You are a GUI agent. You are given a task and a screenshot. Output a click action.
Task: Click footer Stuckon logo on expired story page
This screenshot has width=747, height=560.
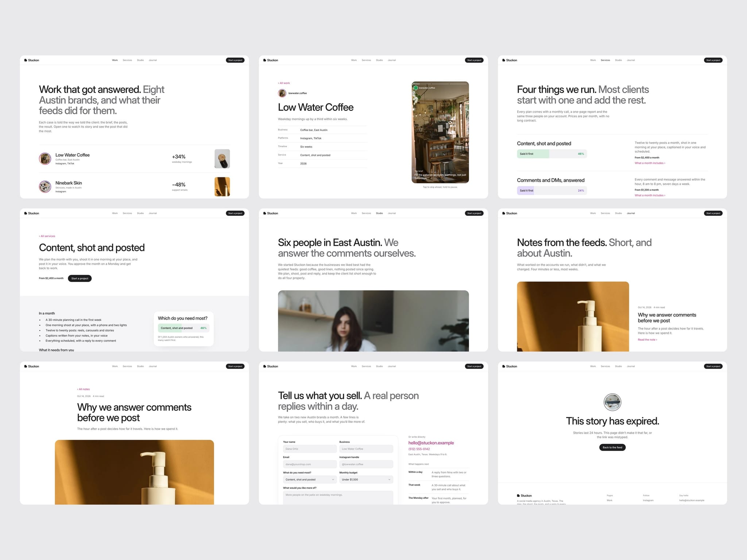[524, 495]
